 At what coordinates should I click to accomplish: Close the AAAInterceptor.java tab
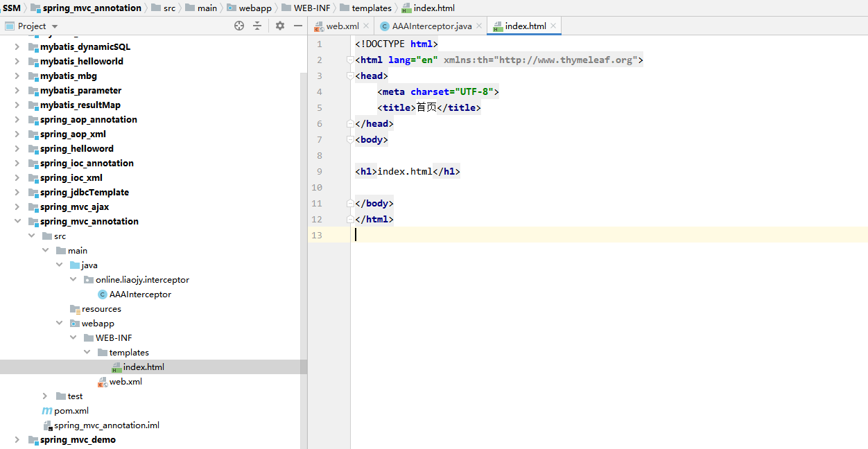tap(480, 26)
